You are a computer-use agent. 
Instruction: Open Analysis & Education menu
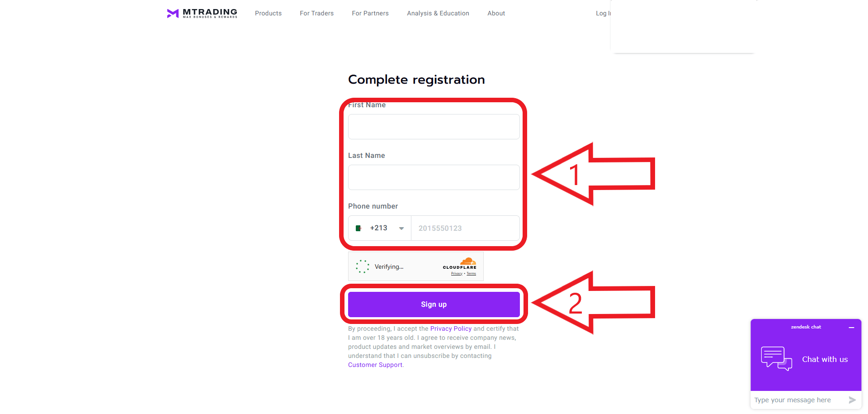(438, 13)
